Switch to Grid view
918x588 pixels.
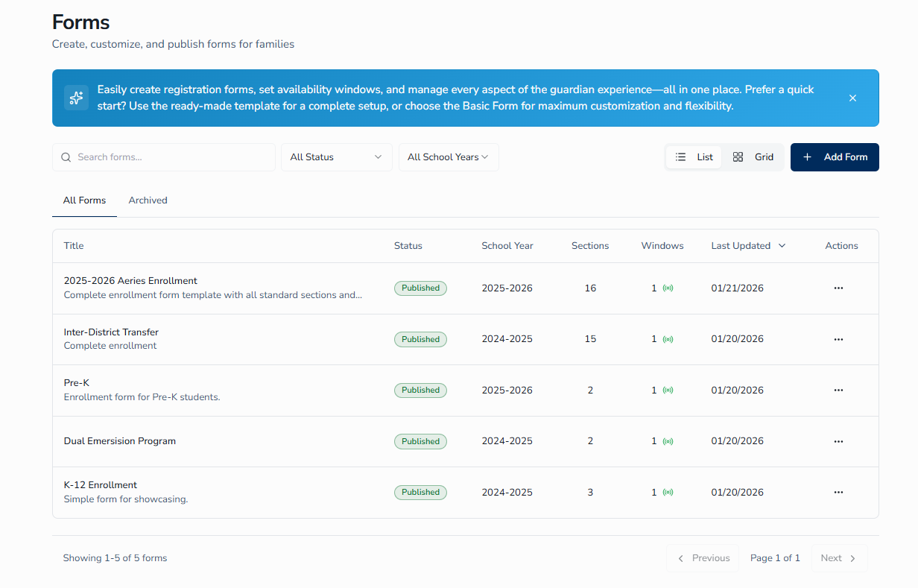pyautogui.click(x=753, y=157)
